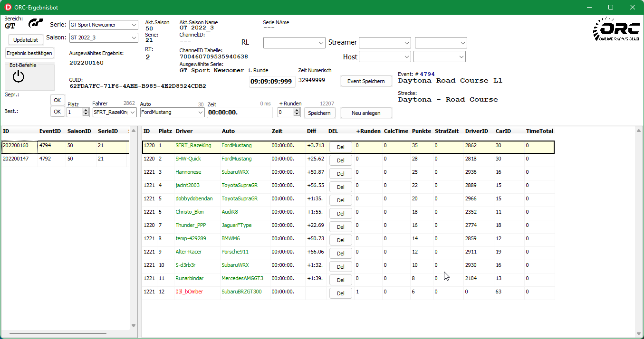Click Ergebnis bestätigen button
644x339 pixels.
click(x=29, y=53)
